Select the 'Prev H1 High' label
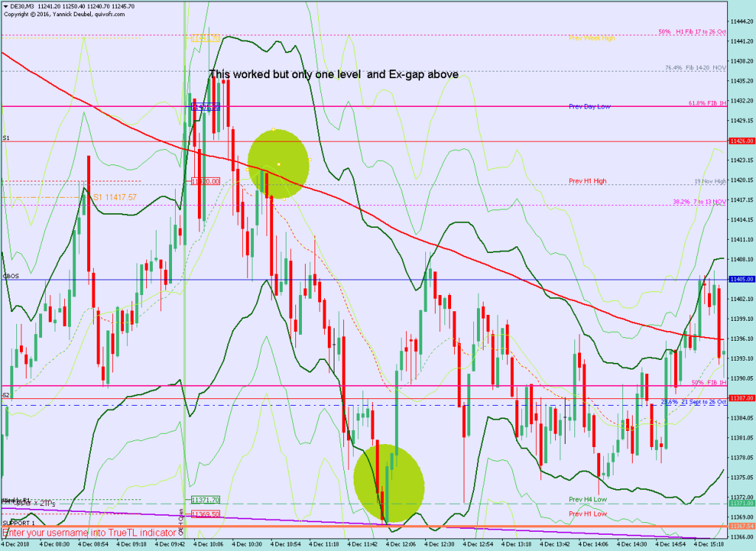Viewport: 756px width, 551px height. click(588, 181)
